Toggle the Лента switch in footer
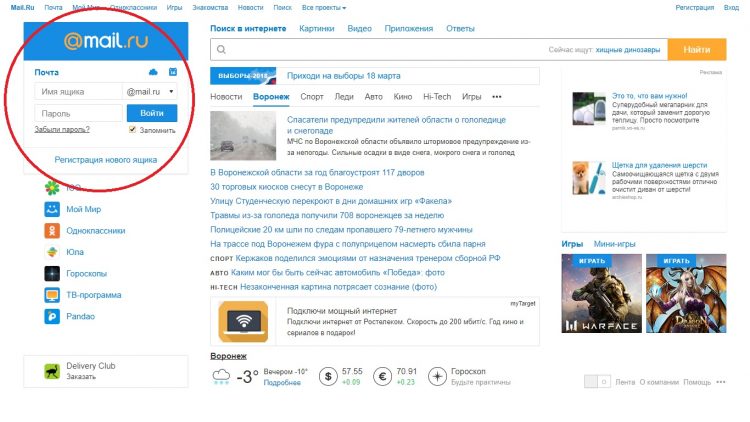The height and width of the screenshot is (422, 750). [597, 382]
